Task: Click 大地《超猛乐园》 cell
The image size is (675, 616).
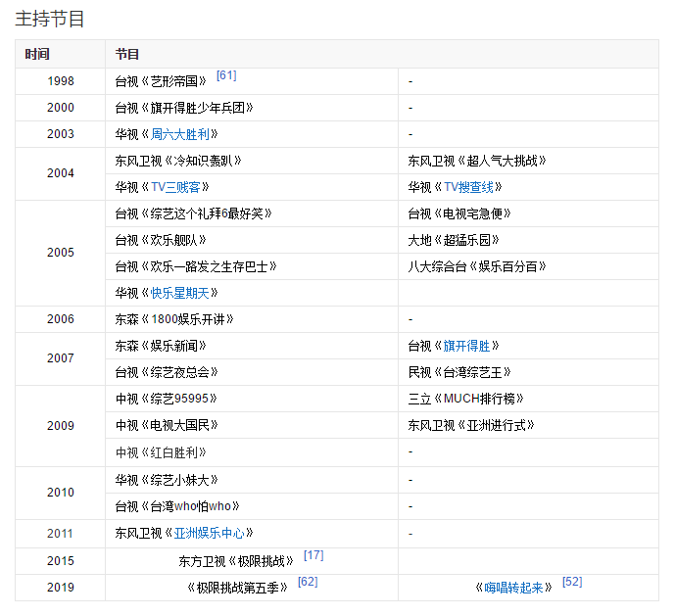Action: [529, 240]
